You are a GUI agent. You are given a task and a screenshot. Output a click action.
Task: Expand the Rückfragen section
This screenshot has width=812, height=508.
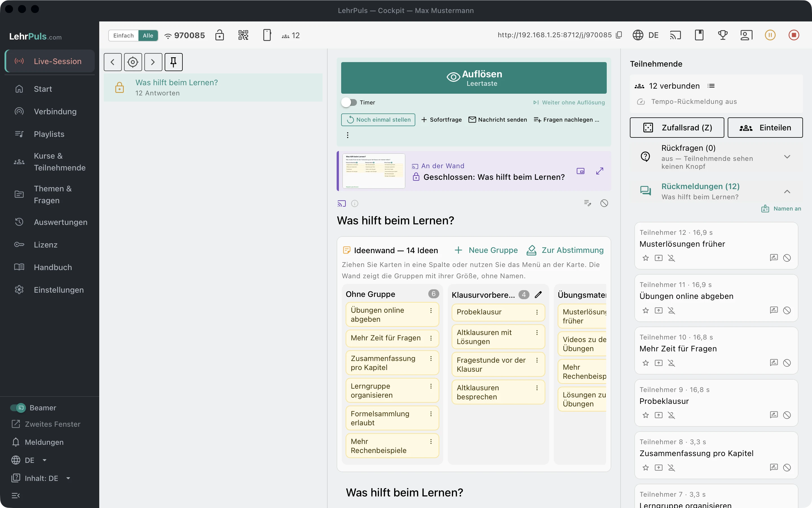(787, 157)
